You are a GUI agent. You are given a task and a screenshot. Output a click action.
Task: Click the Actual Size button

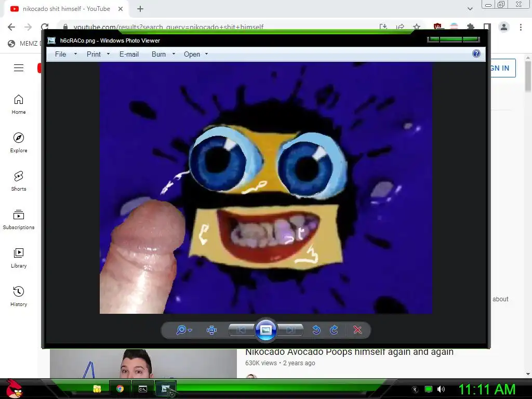(x=212, y=330)
